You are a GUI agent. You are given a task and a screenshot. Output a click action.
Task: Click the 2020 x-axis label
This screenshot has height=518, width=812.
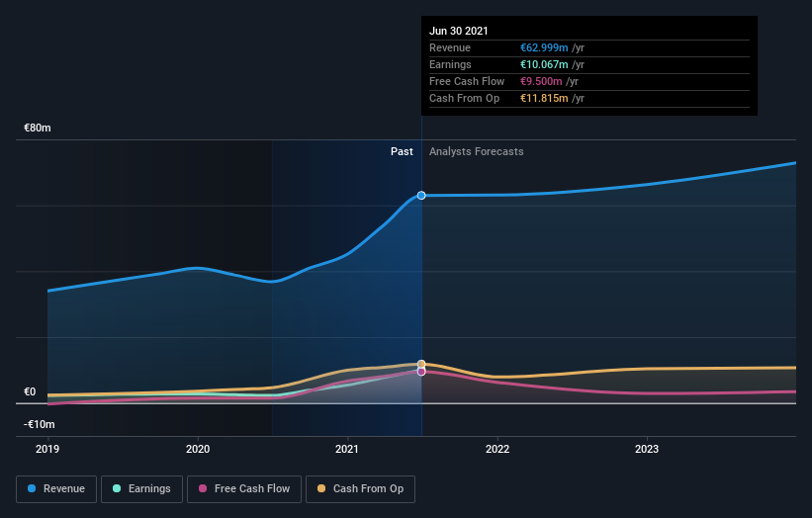(198, 449)
